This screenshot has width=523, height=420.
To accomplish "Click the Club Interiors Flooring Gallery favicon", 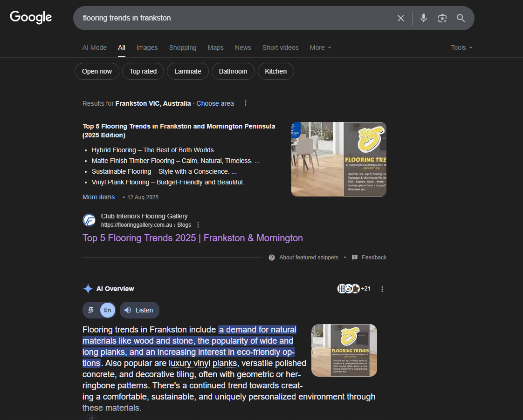I will (89, 220).
